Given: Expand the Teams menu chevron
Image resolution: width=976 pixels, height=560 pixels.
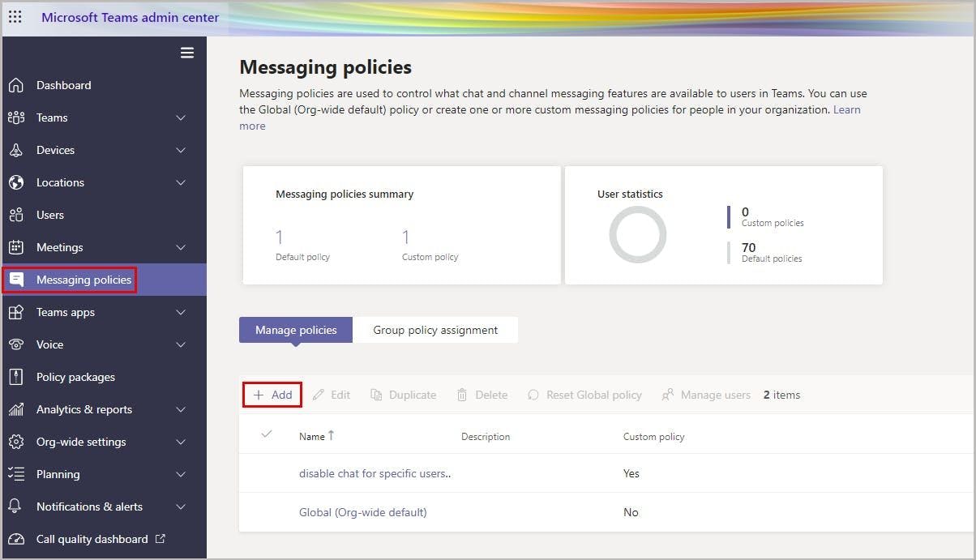Looking at the screenshot, I should tap(181, 118).
